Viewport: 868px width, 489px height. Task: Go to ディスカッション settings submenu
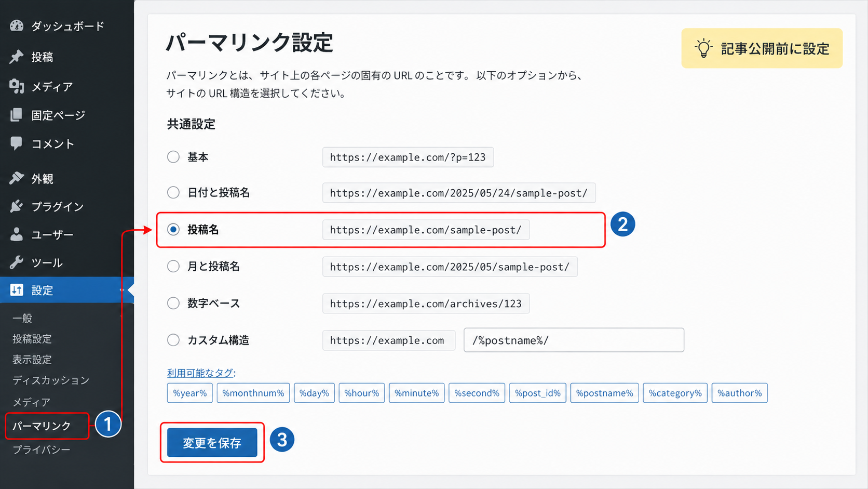[51, 380]
